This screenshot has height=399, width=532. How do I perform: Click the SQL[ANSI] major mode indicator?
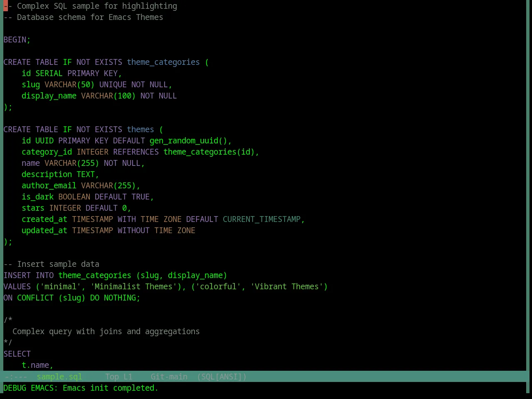(x=222, y=377)
